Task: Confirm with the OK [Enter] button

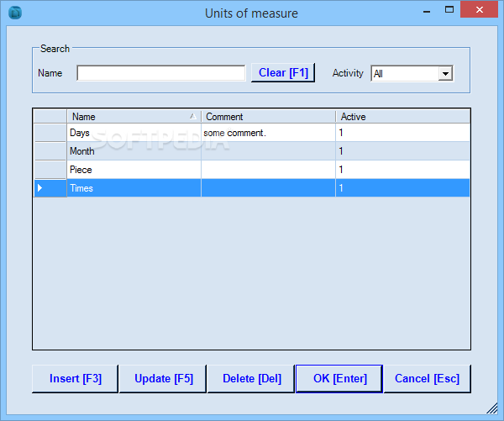Action: 339,378
